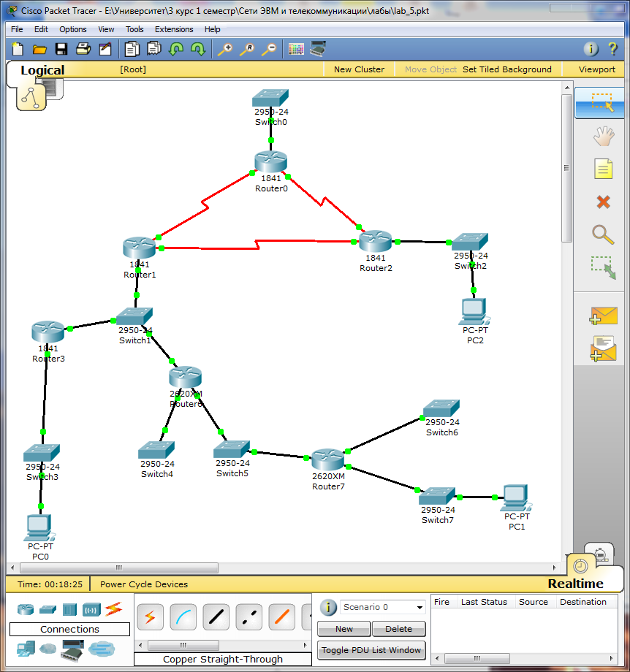Click the [Root] navigation label
This screenshot has height=672, width=630.
(x=133, y=69)
